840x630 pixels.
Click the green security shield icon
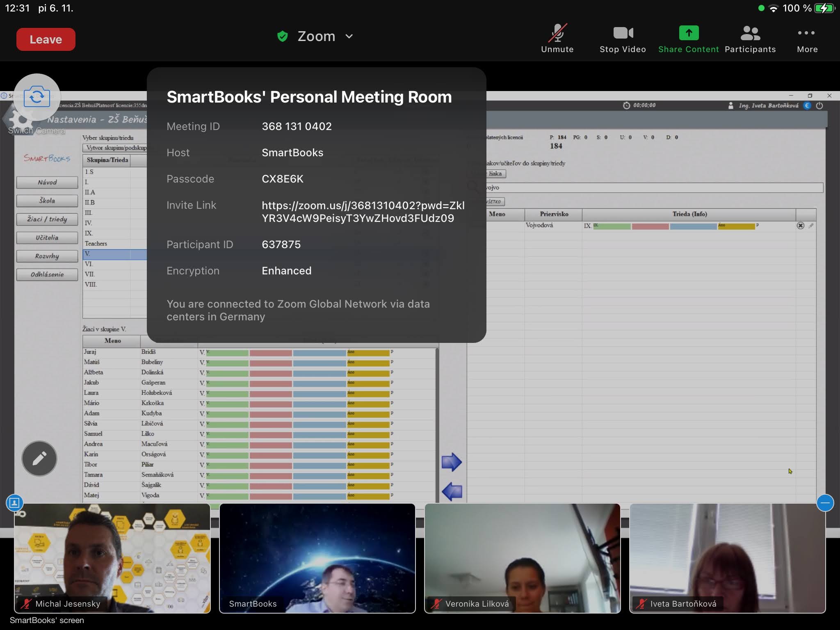point(282,37)
